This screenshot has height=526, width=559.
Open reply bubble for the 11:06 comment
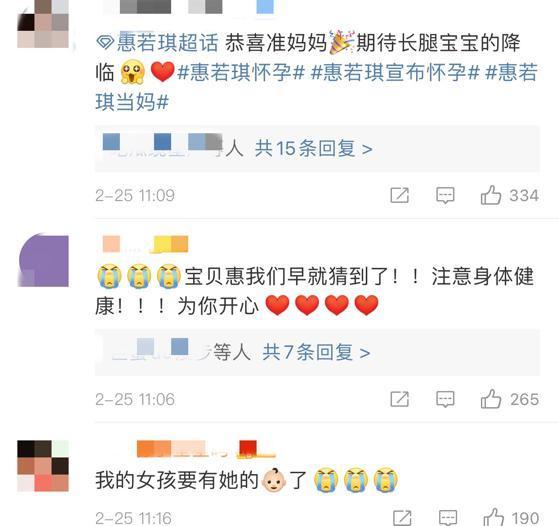pyautogui.click(x=445, y=399)
